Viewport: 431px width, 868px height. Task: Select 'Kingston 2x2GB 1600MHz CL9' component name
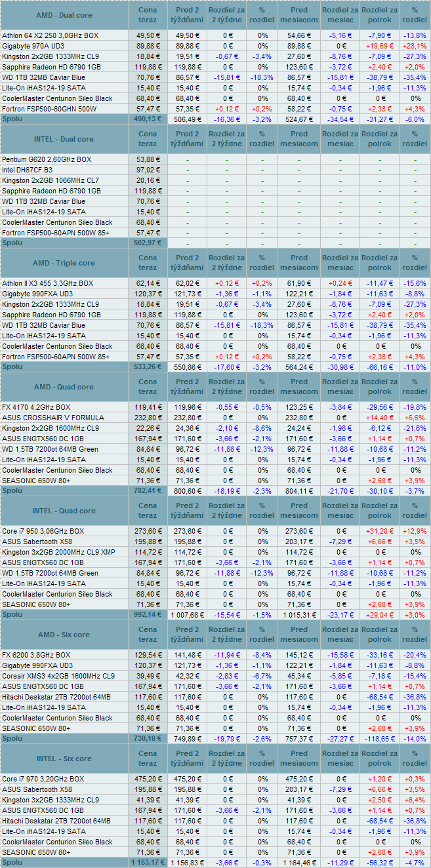tap(51, 428)
